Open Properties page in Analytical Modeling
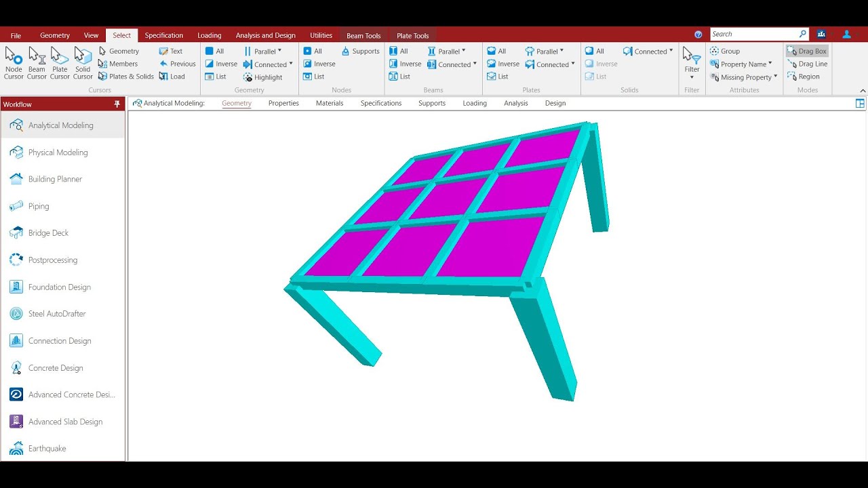Screen dimensions: 868x488 [x=283, y=103]
